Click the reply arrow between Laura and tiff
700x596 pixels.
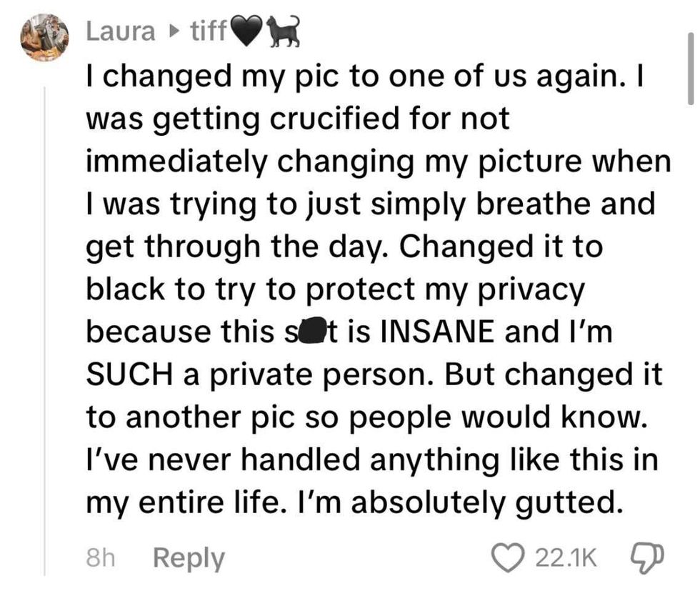coord(173,31)
